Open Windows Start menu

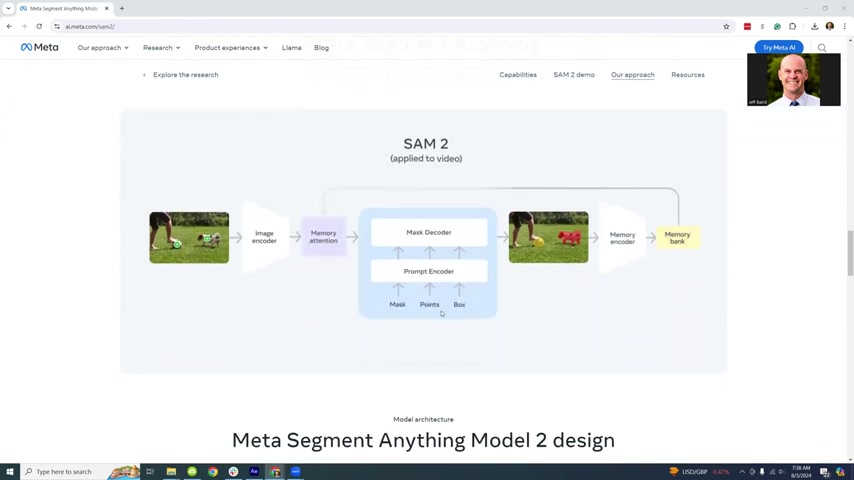click(10, 472)
